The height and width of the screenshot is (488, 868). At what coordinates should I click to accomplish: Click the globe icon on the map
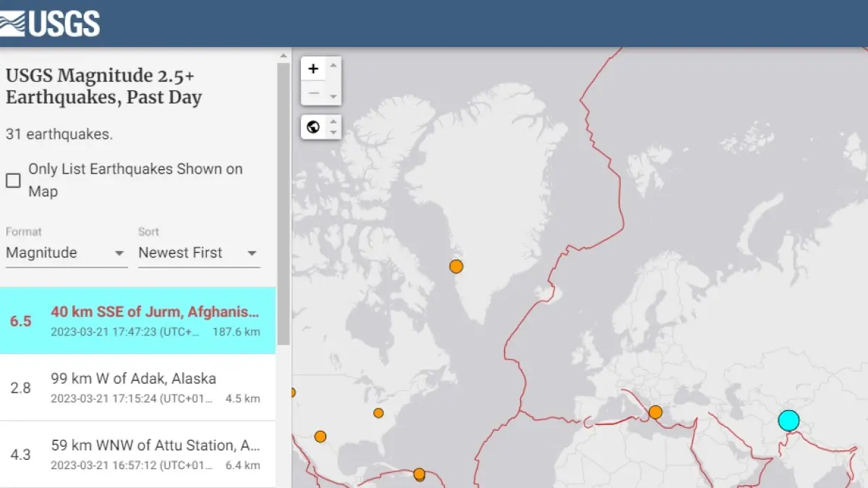313,127
